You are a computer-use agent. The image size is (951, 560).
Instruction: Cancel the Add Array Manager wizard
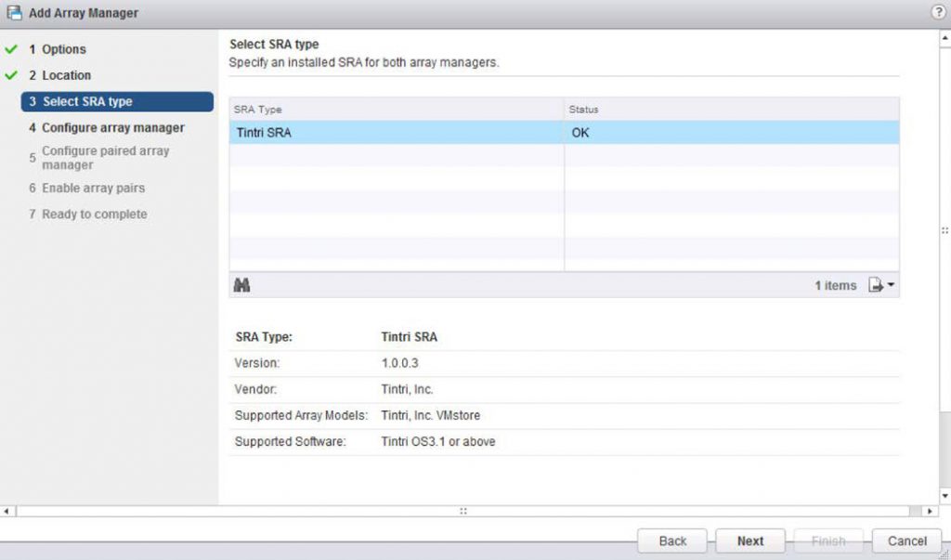(x=906, y=540)
